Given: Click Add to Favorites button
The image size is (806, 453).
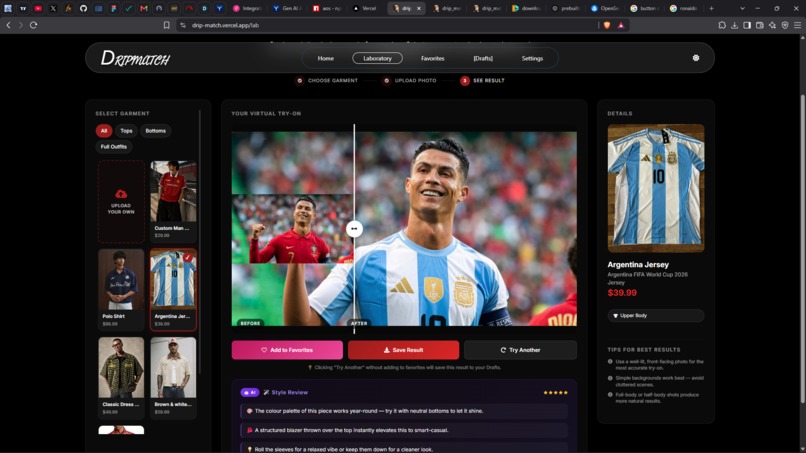Looking at the screenshot, I should click(287, 350).
